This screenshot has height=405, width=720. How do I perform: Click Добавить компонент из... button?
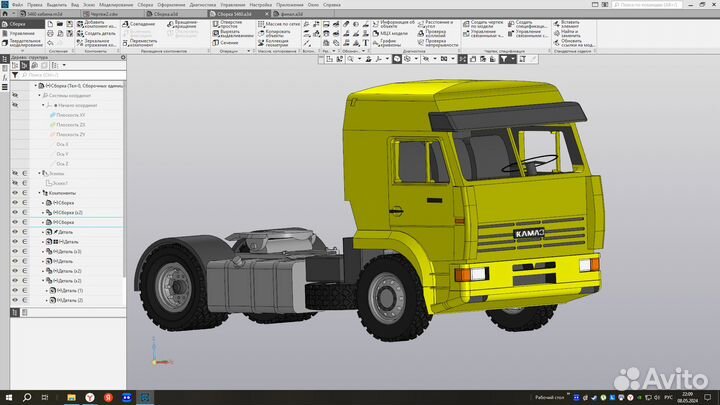[x=97, y=24]
